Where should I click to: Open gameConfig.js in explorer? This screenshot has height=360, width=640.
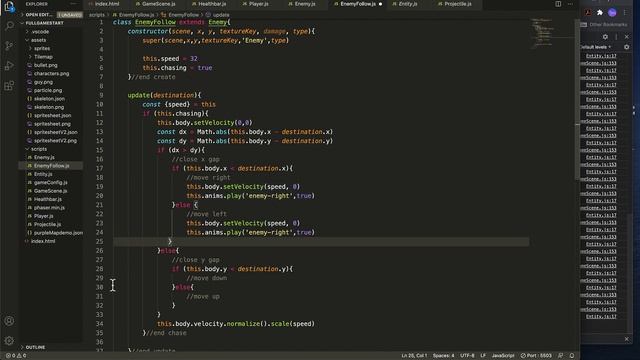pos(51,182)
